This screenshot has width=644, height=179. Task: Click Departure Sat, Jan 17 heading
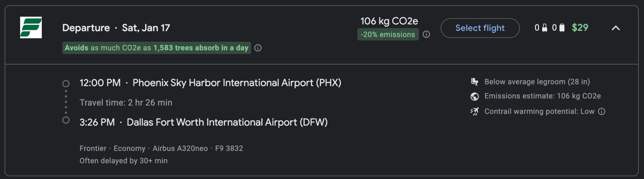pyautogui.click(x=116, y=28)
